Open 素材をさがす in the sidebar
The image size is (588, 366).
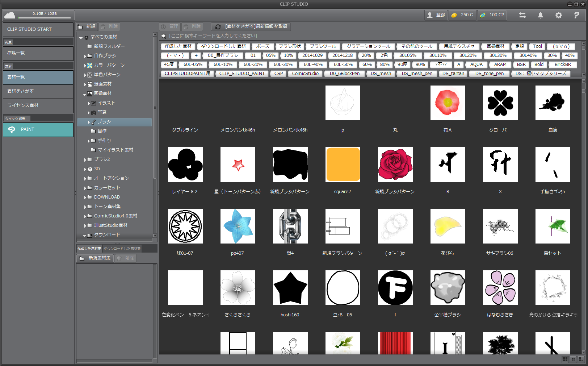click(x=38, y=91)
